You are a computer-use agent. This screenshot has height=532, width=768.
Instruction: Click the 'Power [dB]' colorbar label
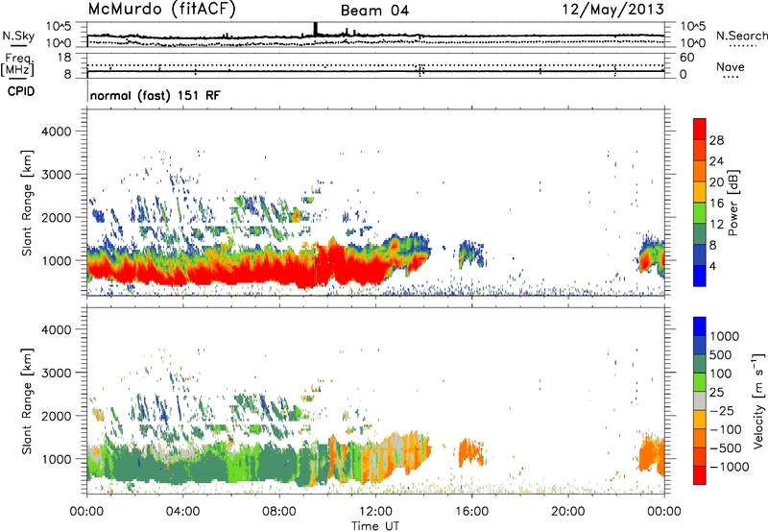click(x=733, y=203)
